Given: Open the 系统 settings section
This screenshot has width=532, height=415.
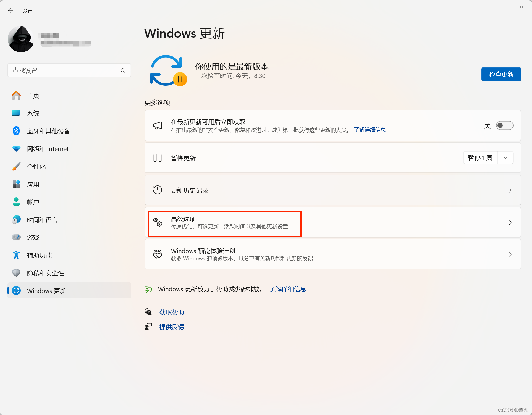Looking at the screenshot, I should [x=69, y=113].
